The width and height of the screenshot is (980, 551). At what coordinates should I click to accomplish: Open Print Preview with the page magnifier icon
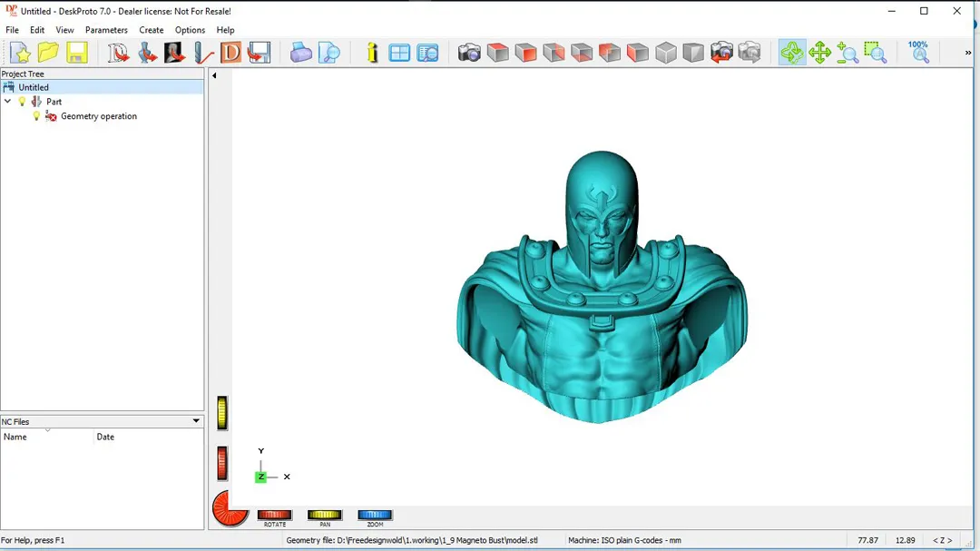point(328,53)
